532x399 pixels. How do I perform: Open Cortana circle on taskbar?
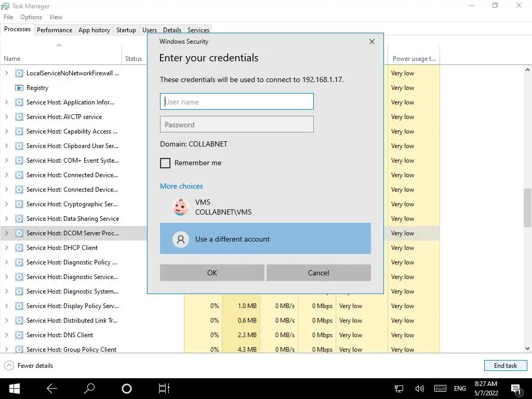click(127, 389)
